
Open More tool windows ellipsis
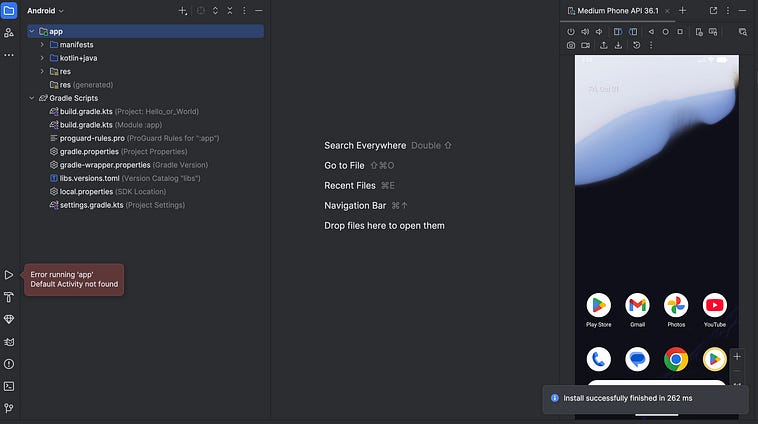click(x=9, y=55)
